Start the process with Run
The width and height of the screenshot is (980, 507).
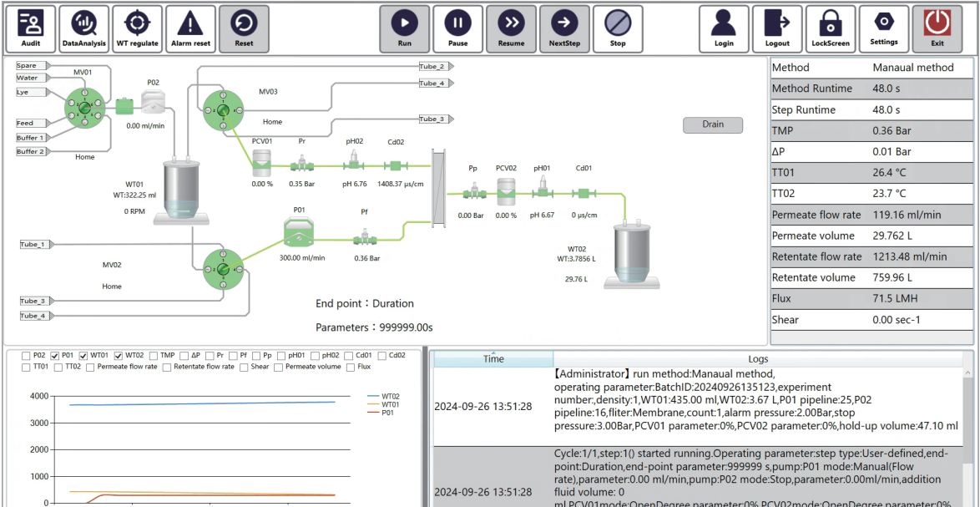[x=405, y=28]
